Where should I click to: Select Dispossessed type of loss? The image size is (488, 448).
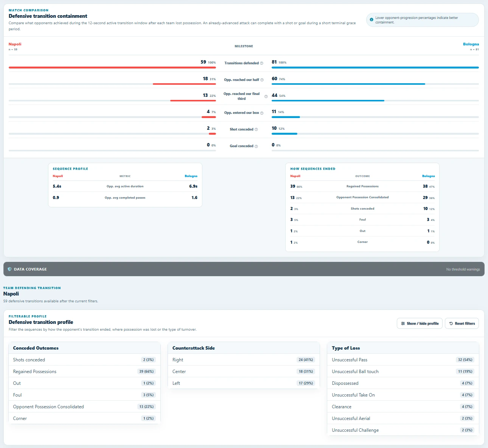403,383
